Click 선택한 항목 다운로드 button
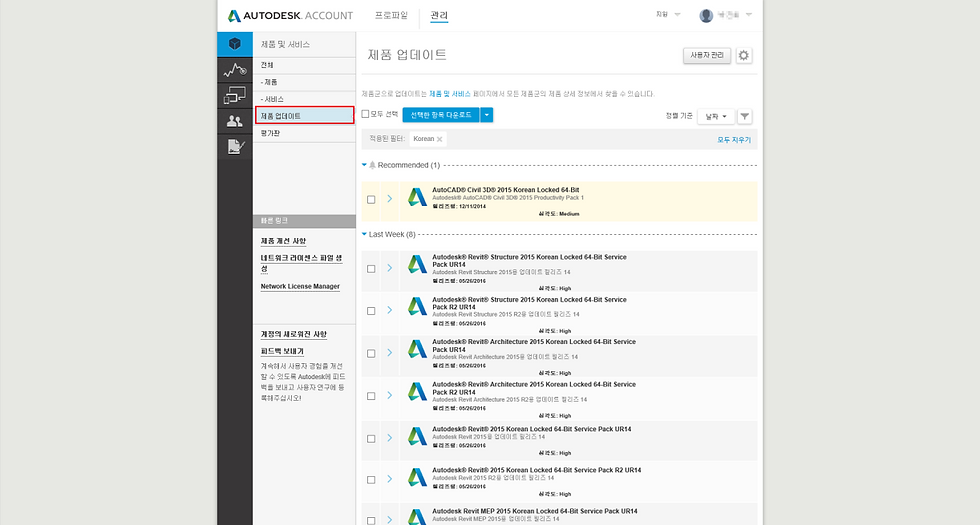The image size is (980, 525). point(441,115)
